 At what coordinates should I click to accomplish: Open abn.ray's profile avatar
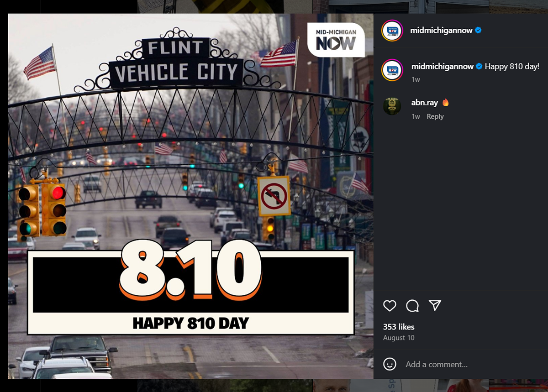pos(392,106)
